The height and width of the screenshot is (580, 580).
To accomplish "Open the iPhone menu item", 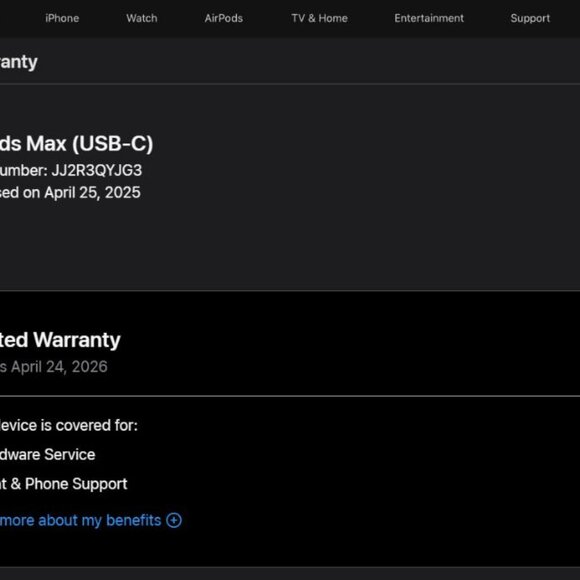I will pos(62,18).
